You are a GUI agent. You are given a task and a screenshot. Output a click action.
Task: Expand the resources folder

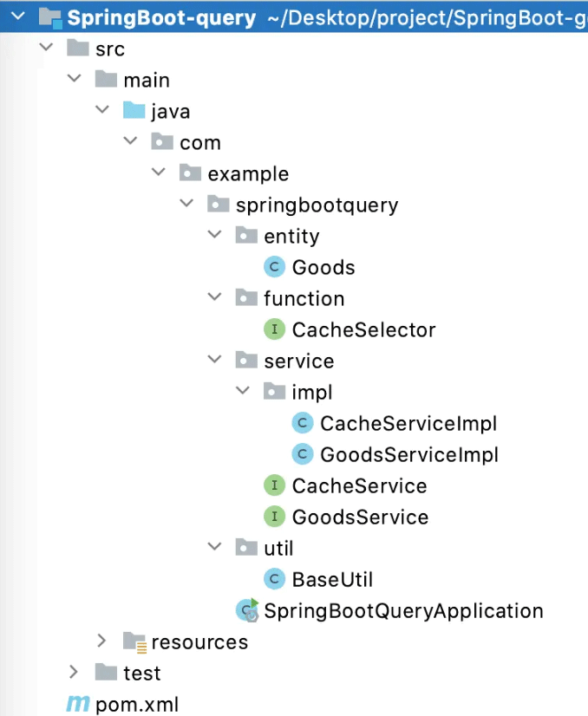coord(103,641)
